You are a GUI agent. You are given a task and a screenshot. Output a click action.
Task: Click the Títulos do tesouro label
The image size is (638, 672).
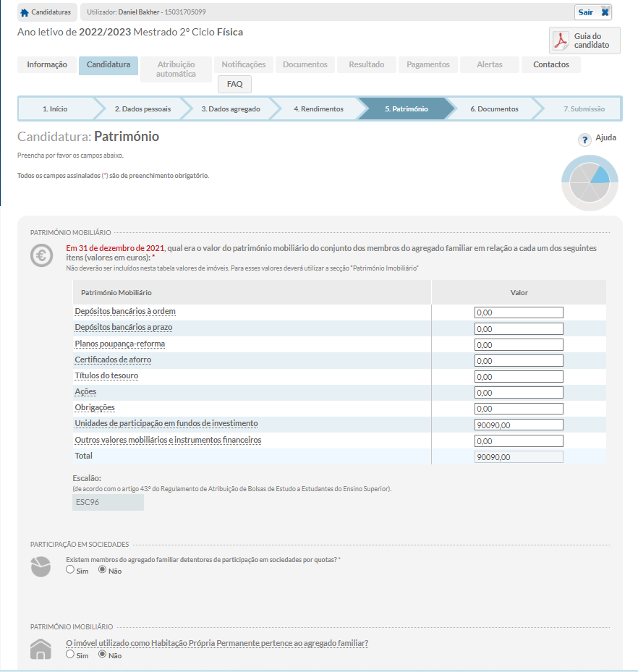(x=106, y=376)
